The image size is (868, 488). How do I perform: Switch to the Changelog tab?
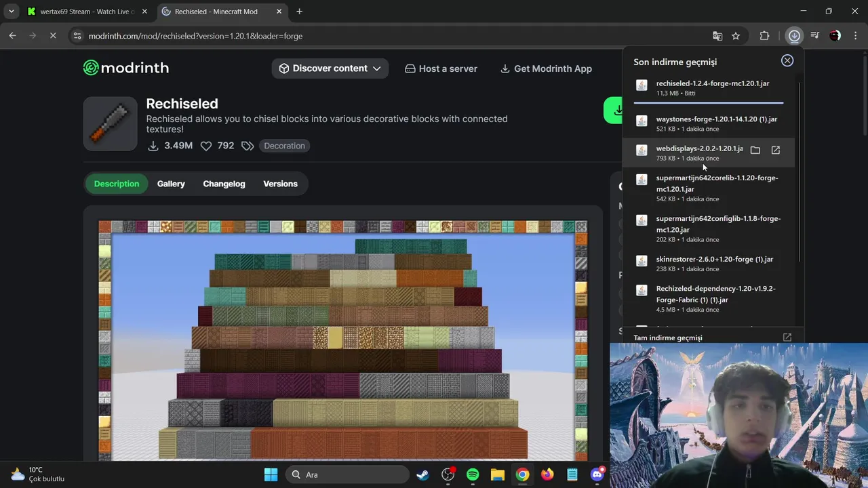(x=224, y=184)
